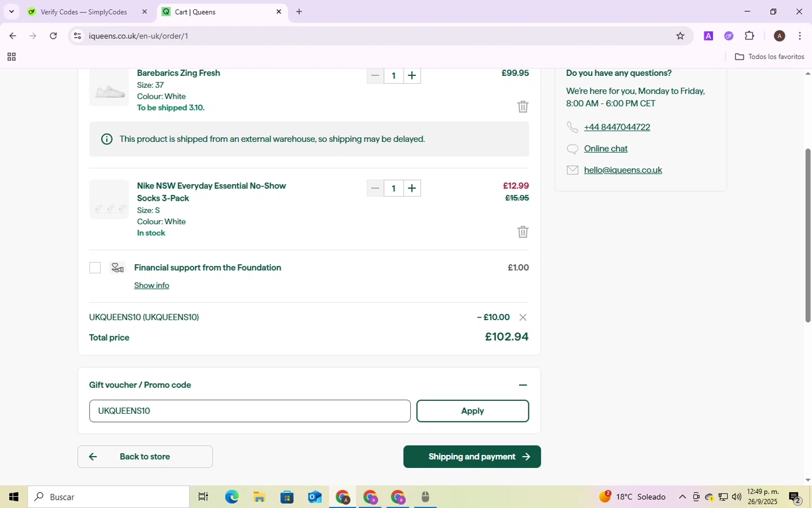Open the Chrome profile avatar
This screenshot has width=812, height=508.
(780, 36)
